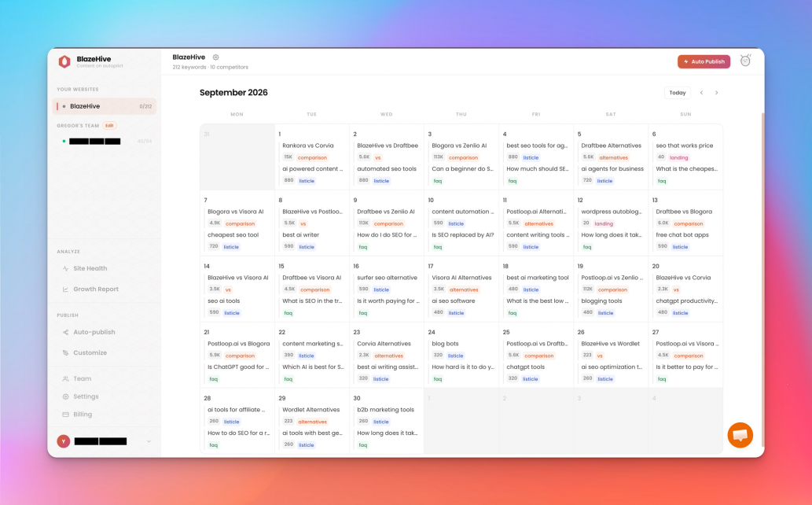Open Auto-publish page
812x505 pixels.
[x=94, y=333]
